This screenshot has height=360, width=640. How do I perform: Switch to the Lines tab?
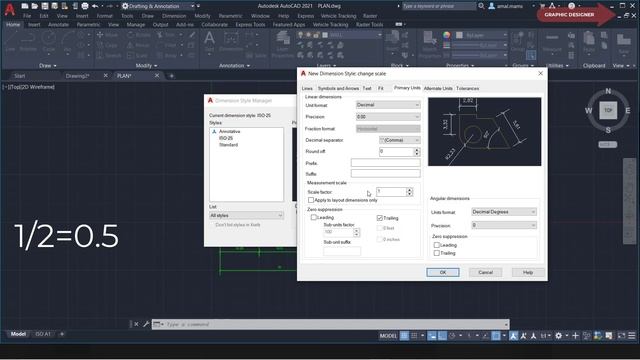click(x=307, y=88)
